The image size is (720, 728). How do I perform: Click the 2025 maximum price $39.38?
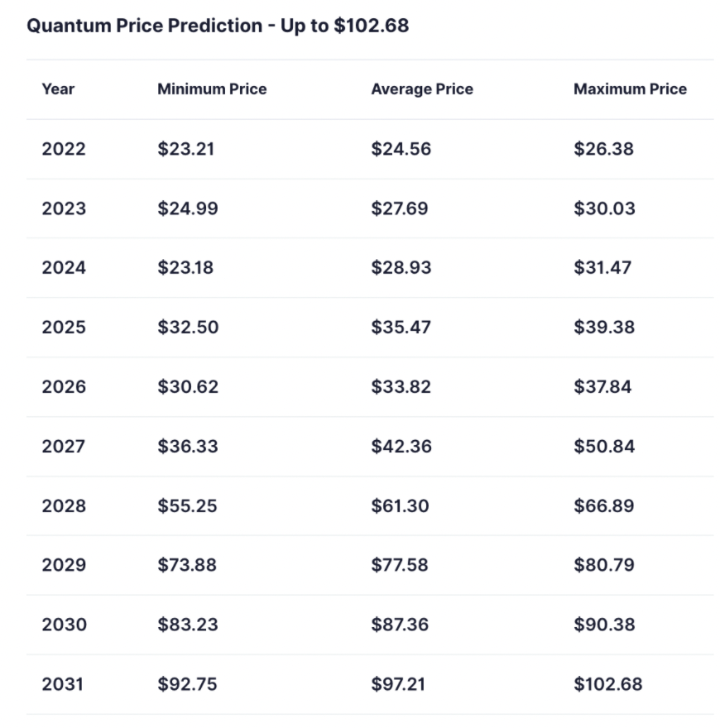[604, 328]
